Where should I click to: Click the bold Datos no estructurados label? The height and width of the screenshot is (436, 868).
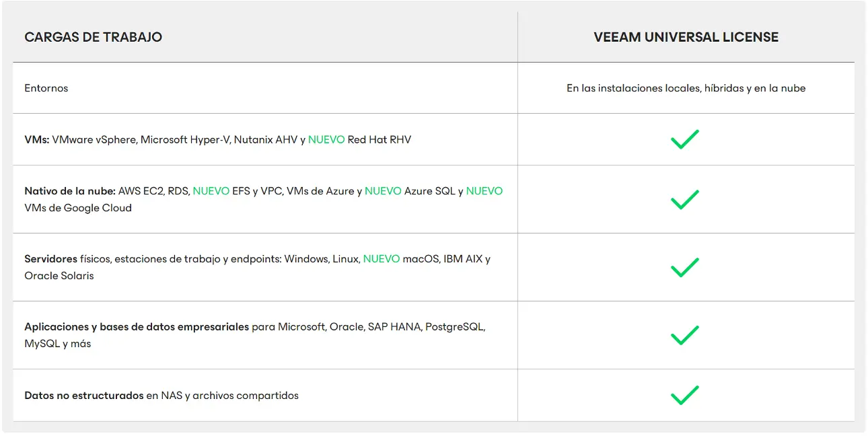tap(84, 396)
